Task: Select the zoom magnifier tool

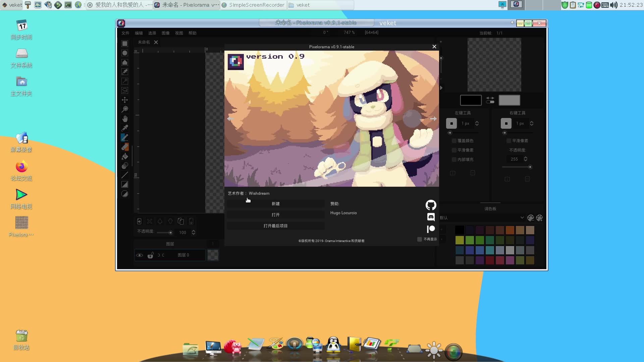Action: pyautogui.click(x=124, y=109)
